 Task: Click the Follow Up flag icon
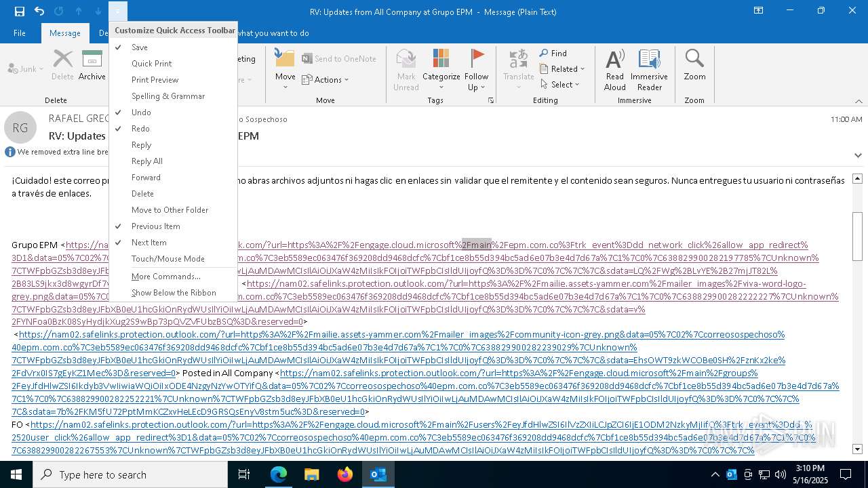tap(477, 59)
